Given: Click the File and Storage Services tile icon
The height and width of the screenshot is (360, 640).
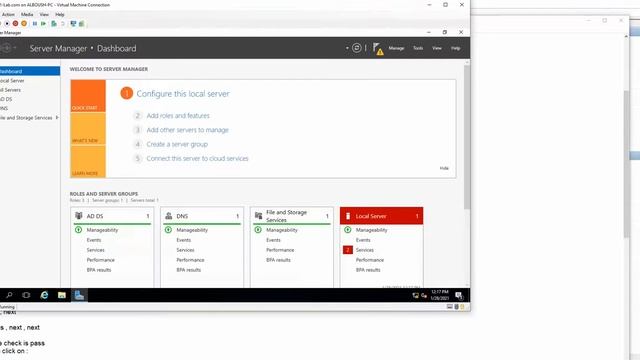Looking at the screenshot, I should click(258, 216).
